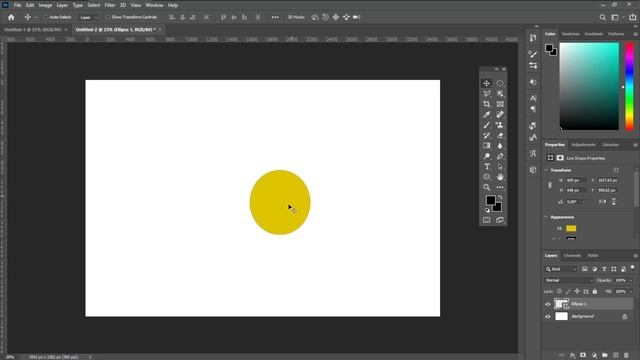640x360 pixels.
Task: Open search magnifier in top right
Action: (x=602, y=17)
